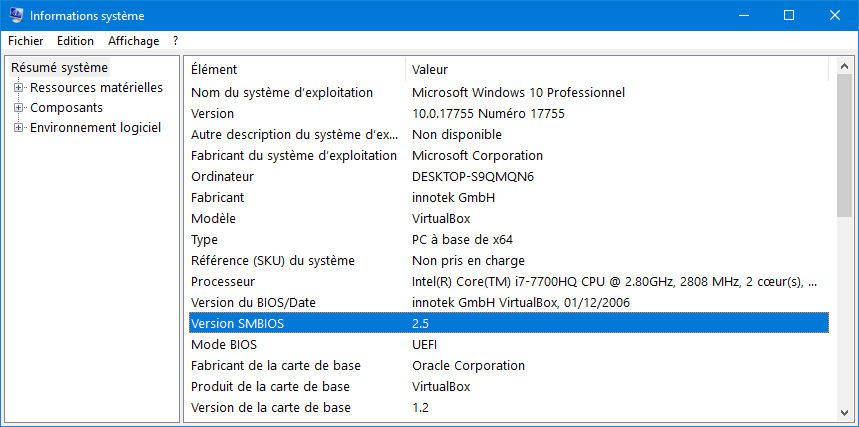This screenshot has height=427, width=859.
Task: Select the Autre description du système row
Action: [x=509, y=135]
